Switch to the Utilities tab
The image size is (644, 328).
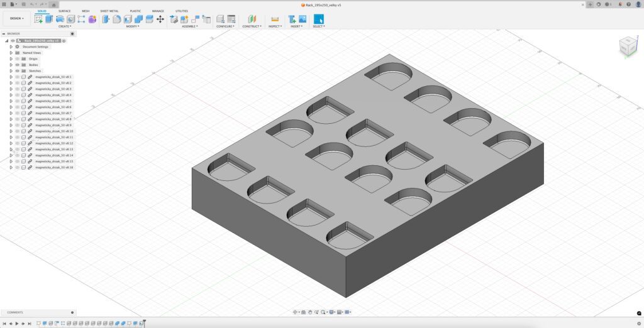182,11
